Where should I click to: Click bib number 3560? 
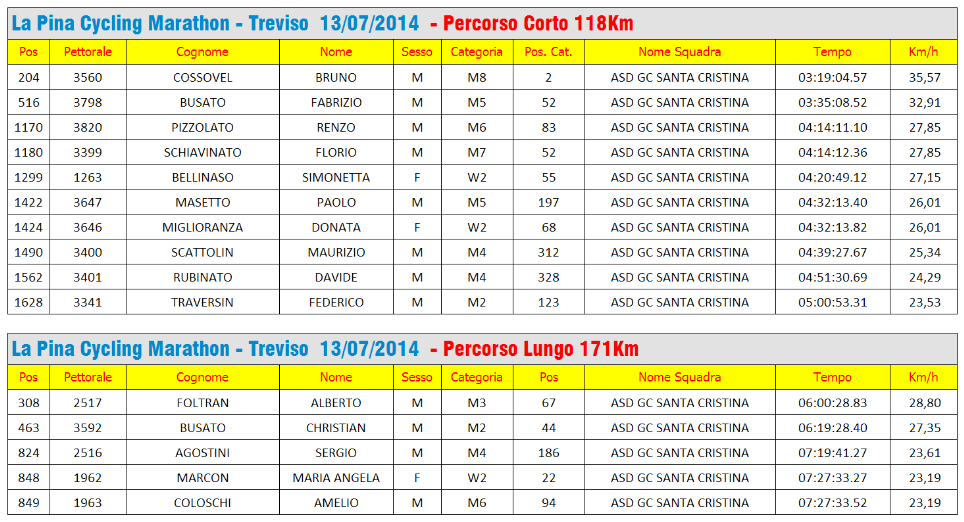87,77
